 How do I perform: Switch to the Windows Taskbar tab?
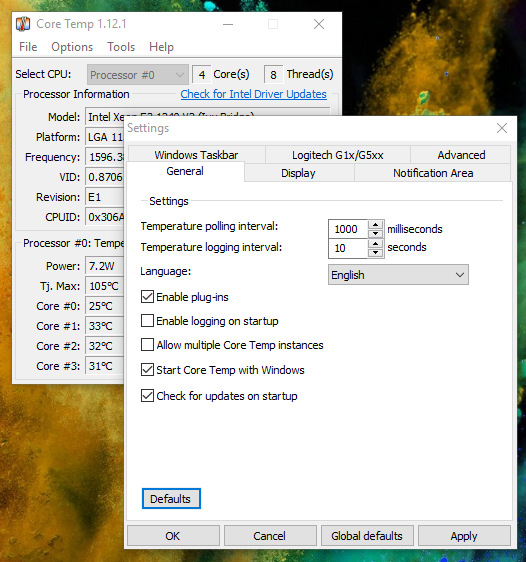coord(196,155)
